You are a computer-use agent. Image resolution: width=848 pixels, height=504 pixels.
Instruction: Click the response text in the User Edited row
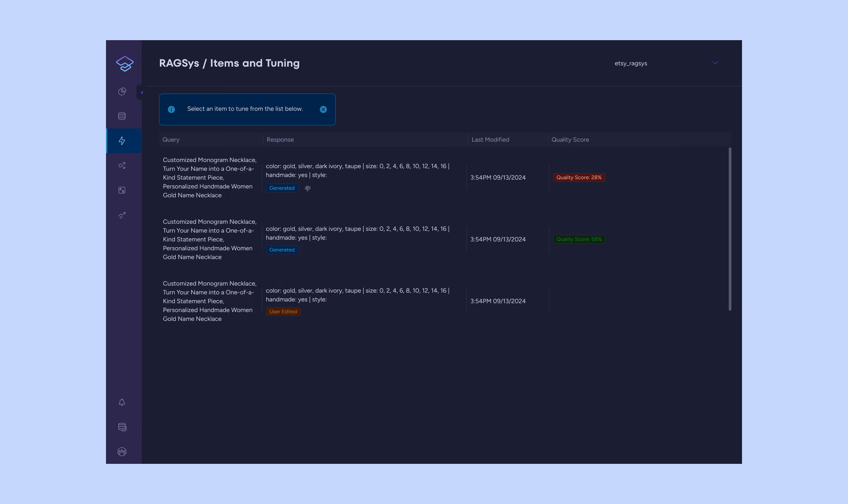coord(358,295)
